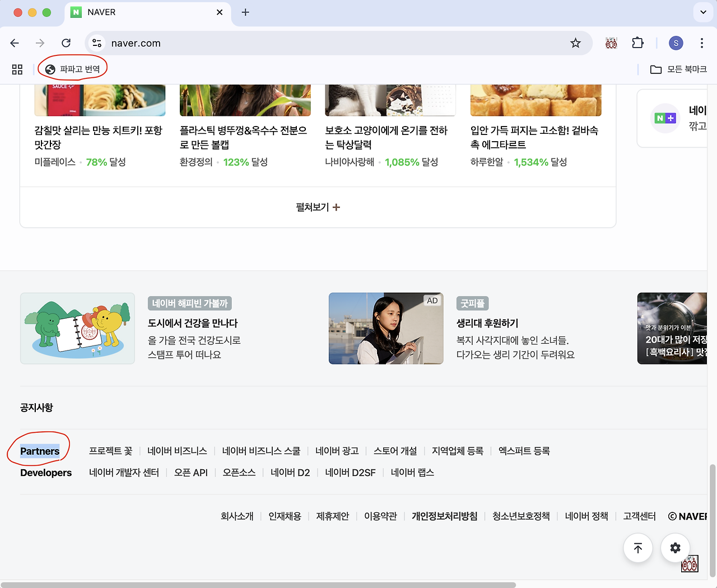
Task: Open the Chrome three-dot menu
Action: [701, 43]
